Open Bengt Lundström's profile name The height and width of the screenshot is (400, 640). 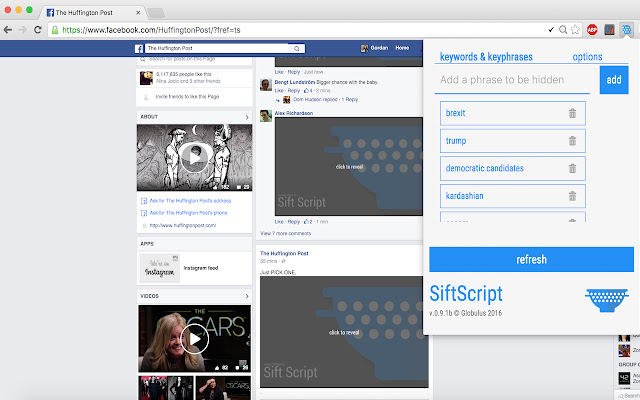pos(295,82)
